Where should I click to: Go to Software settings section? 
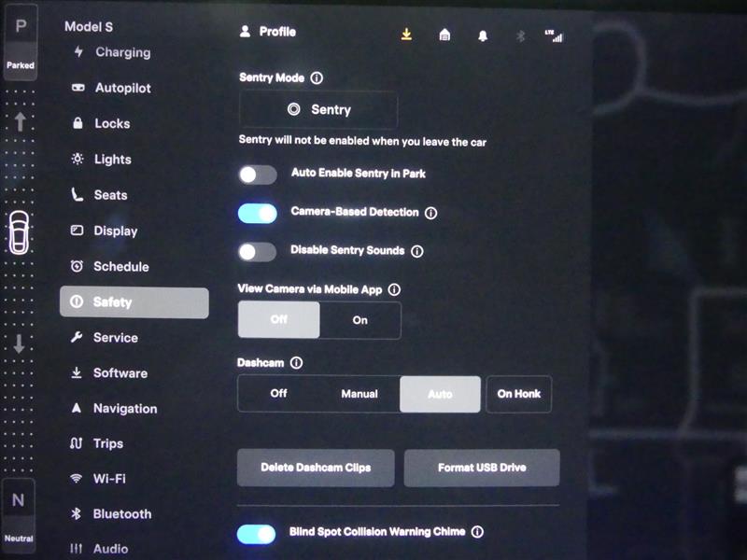pos(120,373)
